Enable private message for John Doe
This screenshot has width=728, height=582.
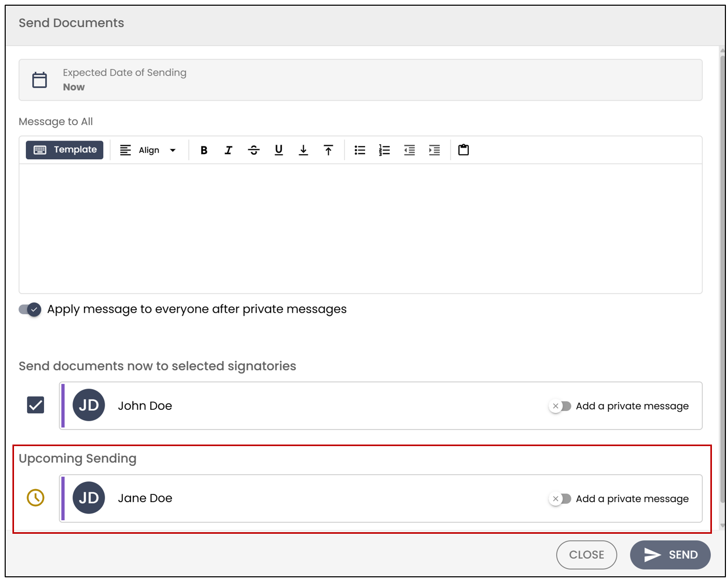pos(560,406)
